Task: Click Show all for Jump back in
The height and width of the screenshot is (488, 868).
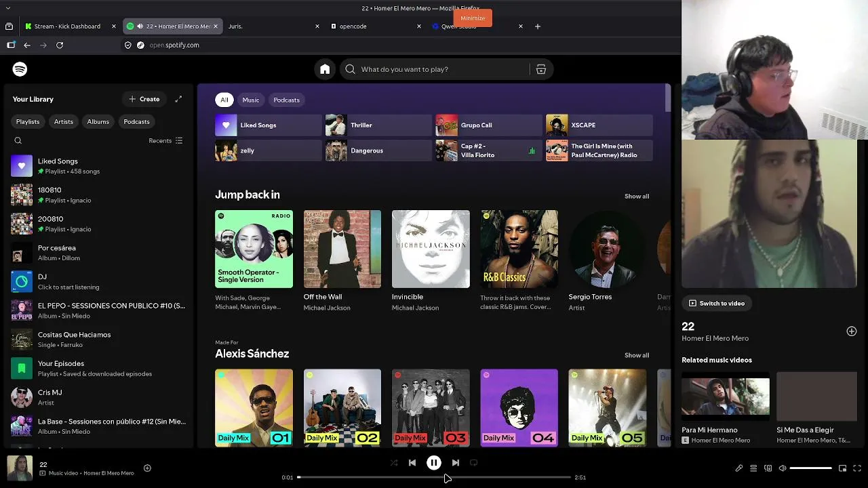Action: (637, 197)
